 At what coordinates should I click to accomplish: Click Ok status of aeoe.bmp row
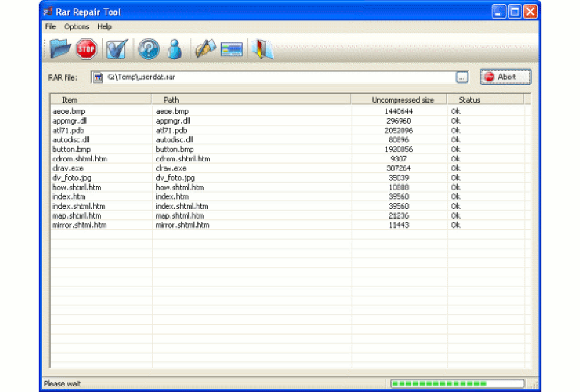[x=455, y=111]
